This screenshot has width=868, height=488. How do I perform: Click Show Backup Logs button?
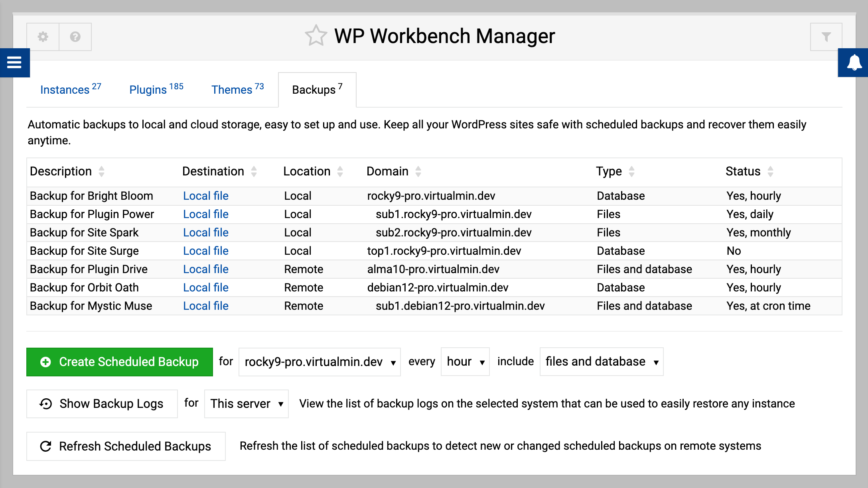[x=102, y=404]
